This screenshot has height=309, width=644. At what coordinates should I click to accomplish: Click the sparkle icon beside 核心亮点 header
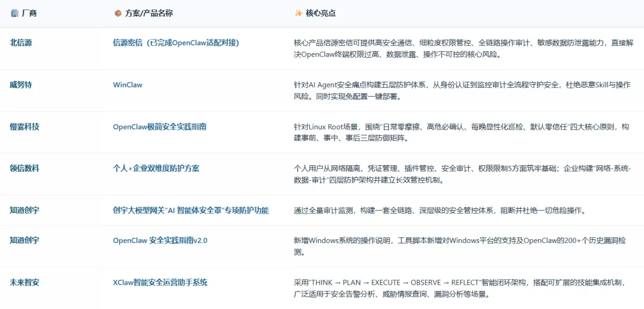(x=299, y=13)
